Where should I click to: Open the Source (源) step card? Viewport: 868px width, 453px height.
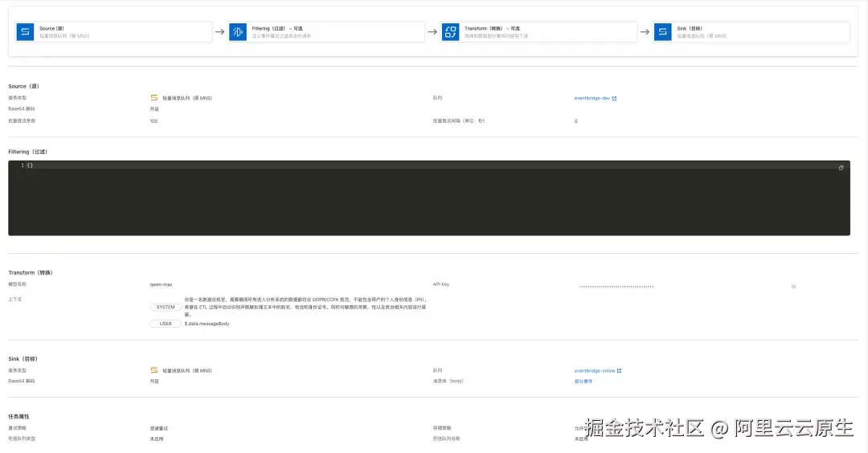113,32
